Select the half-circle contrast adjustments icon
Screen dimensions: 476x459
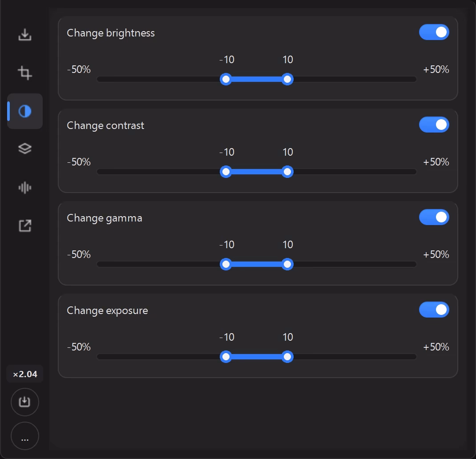(25, 111)
